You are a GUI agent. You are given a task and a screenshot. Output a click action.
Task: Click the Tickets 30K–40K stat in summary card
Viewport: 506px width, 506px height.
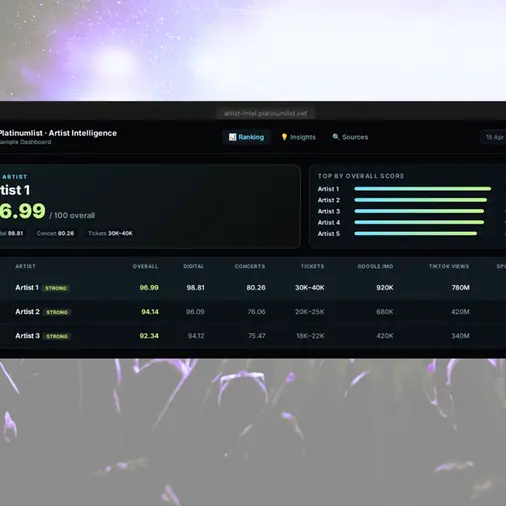tap(110, 233)
